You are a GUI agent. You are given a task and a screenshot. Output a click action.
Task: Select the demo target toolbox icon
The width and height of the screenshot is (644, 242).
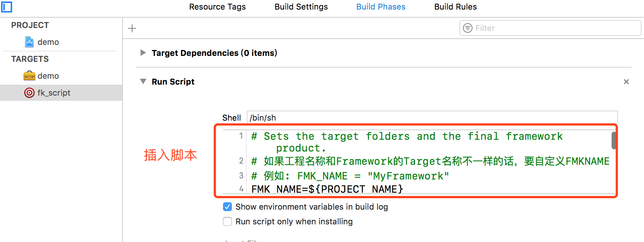tap(29, 76)
